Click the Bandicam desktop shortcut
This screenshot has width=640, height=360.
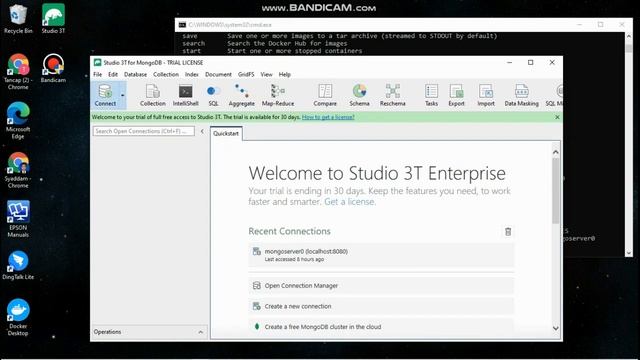(53, 68)
